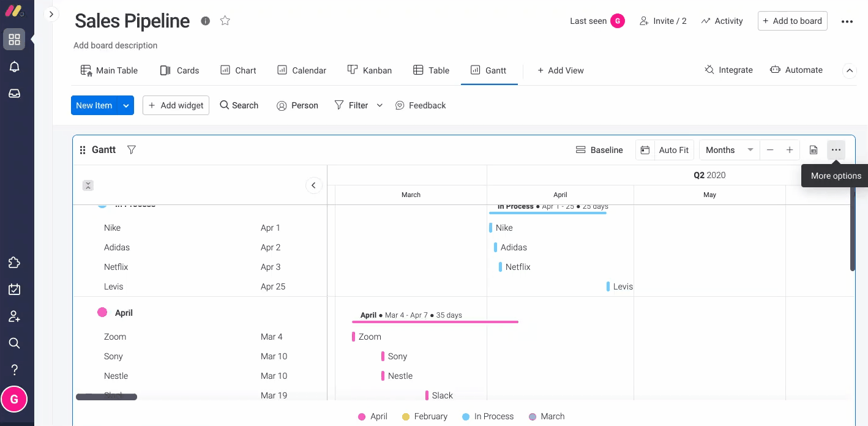Click Add widget button

click(176, 105)
